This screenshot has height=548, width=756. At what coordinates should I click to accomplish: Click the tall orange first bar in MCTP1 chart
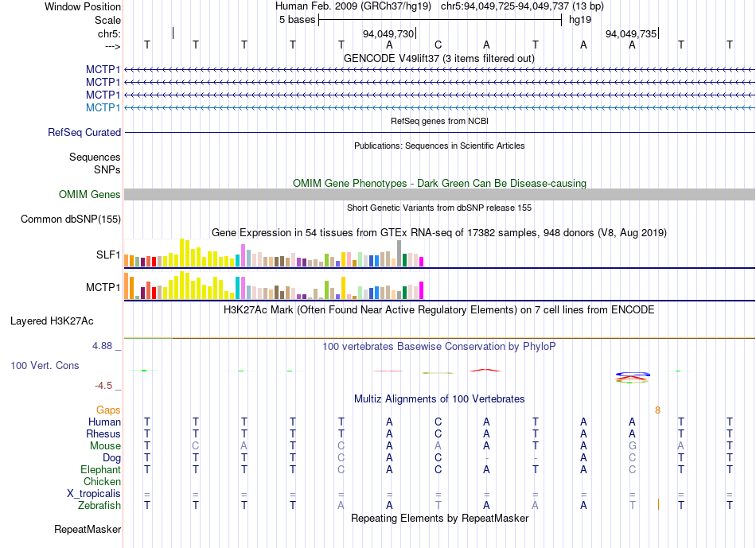point(127,286)
